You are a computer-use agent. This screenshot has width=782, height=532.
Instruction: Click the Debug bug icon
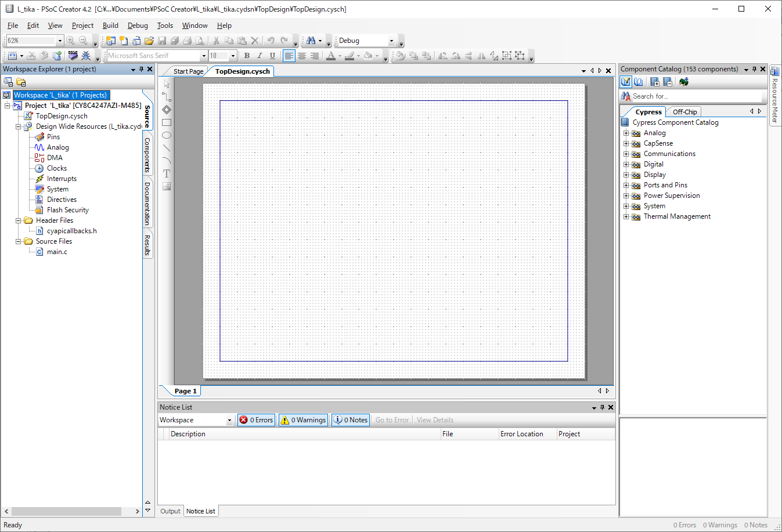point(86,56)
